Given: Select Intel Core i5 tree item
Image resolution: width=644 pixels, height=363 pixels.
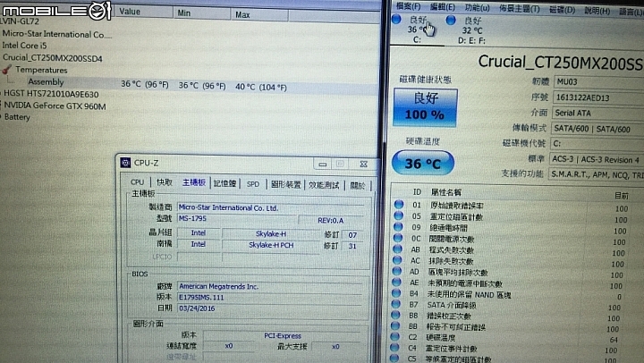Looking at the screenshot, I should [24, 46].
